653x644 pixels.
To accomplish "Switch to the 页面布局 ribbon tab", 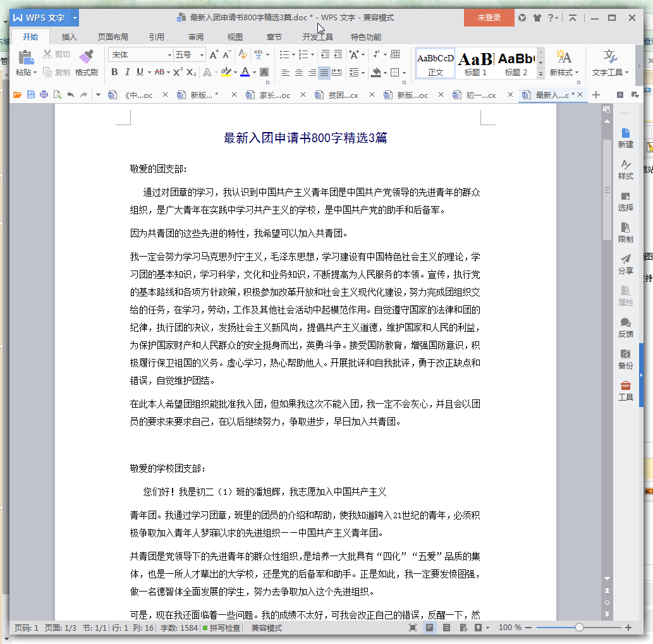I will (x=113, y=37).
